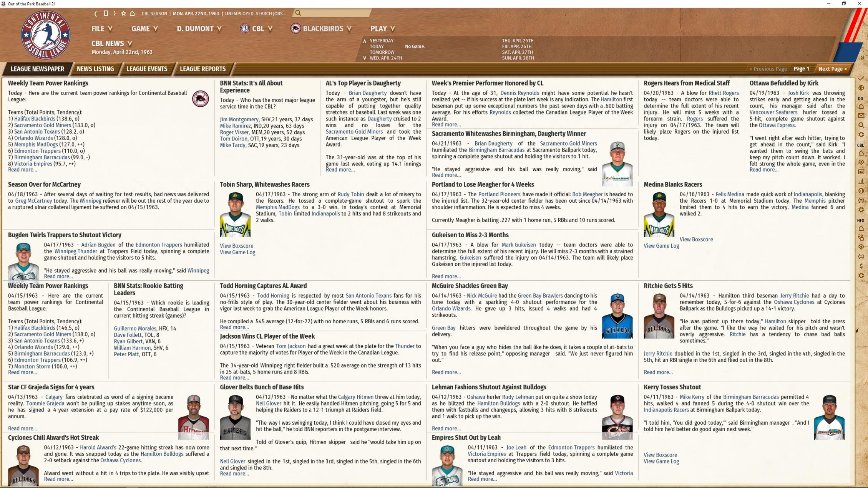Click the baseball icon in right sidebar

point(861,191)
